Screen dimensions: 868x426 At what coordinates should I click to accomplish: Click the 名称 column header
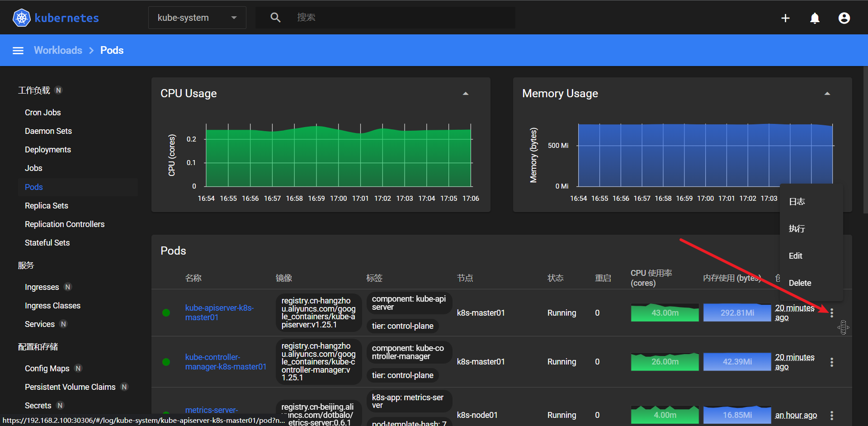tap(193, 278)
